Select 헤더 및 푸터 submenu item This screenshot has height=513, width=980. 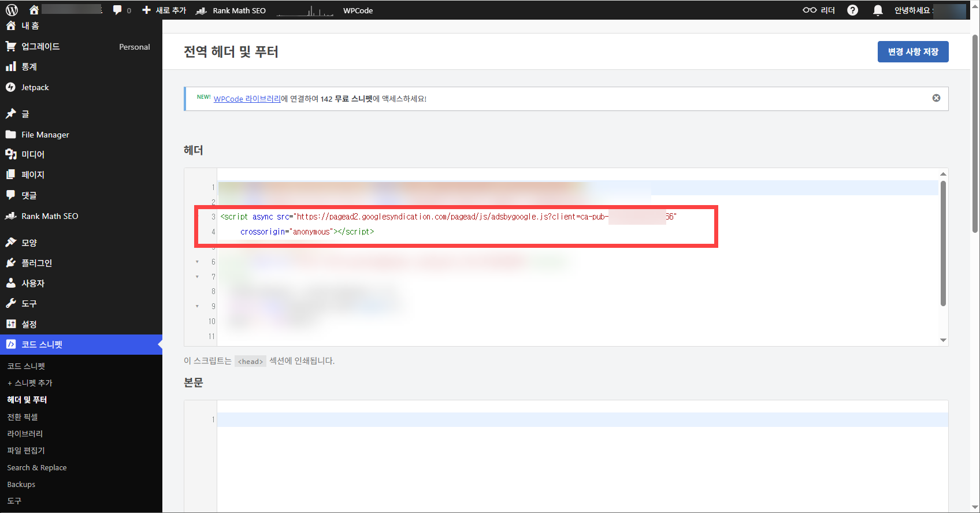(27, 400)
